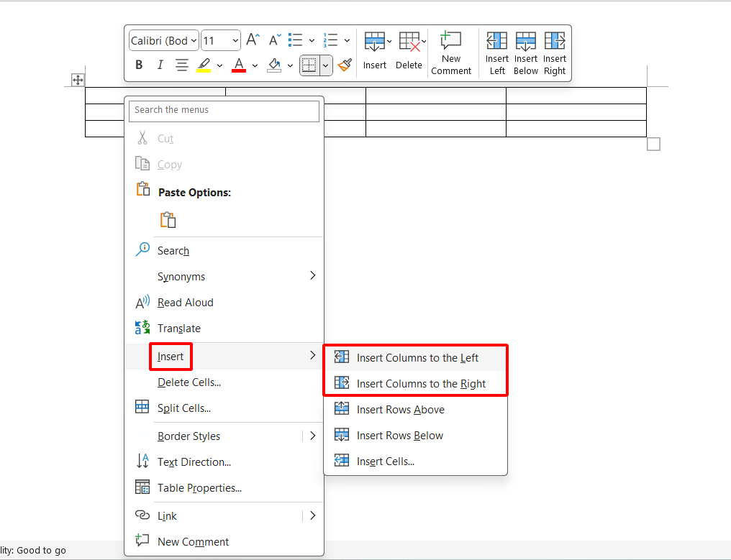The height and width of the screenshot is (560, 731).
Task: Open the font name dropdown
Action: 163,40
